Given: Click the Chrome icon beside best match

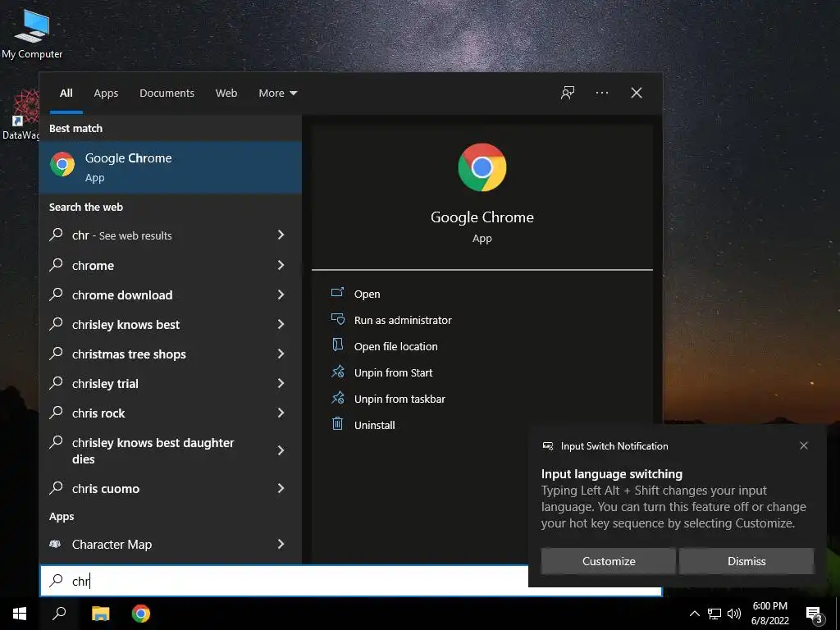Looking at the screenshot, I should tap(62, 164).
